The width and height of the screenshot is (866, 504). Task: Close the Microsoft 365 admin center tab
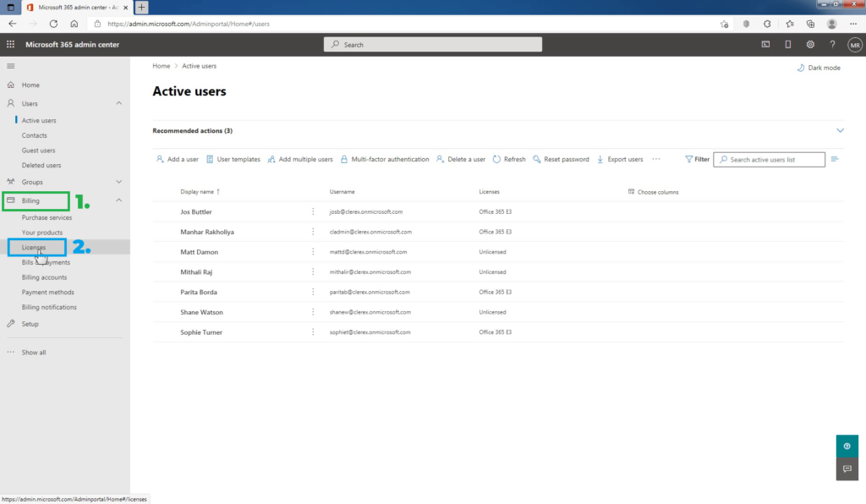click(x=125, y=8)
